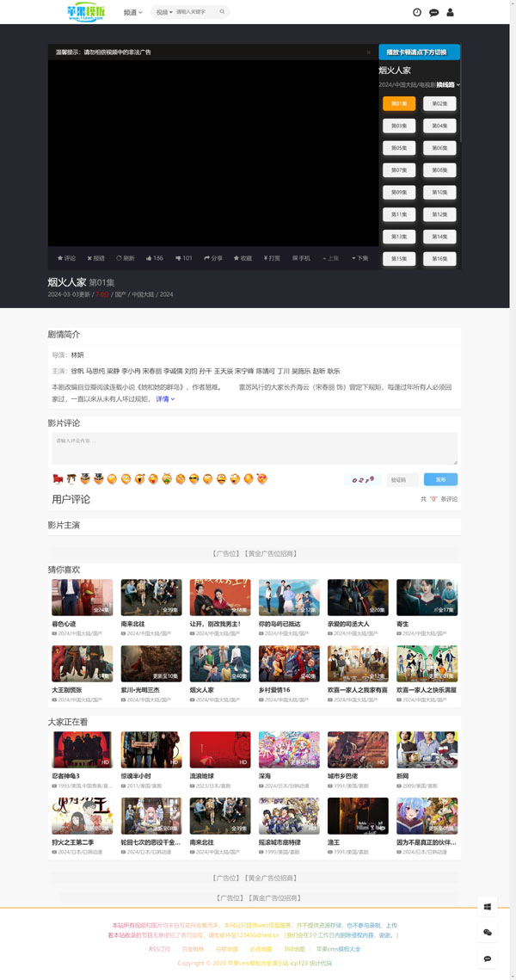Add to favorites with 收藏 star
This screenshot has height=980, width=516.
coord(243,258)
